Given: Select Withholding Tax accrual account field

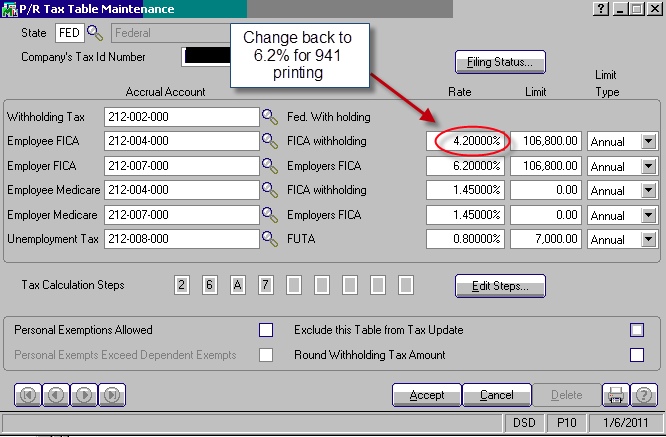Looking at the screenshot, I should point(181,117).
